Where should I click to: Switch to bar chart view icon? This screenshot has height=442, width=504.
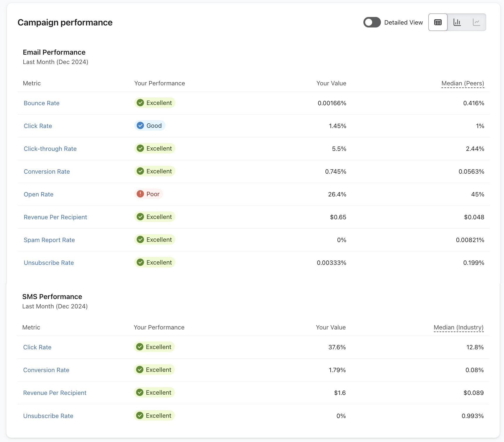[x=457, y=22]
